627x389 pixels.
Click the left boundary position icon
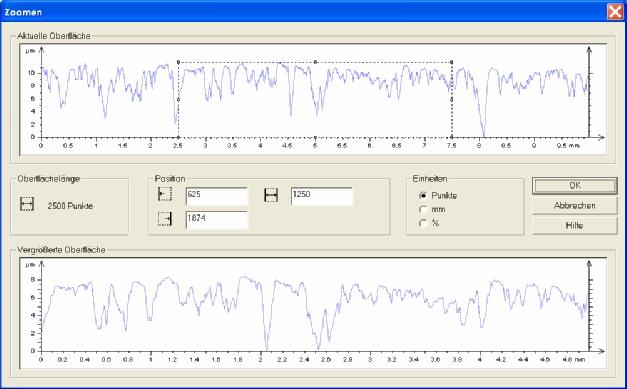(165, 194)
